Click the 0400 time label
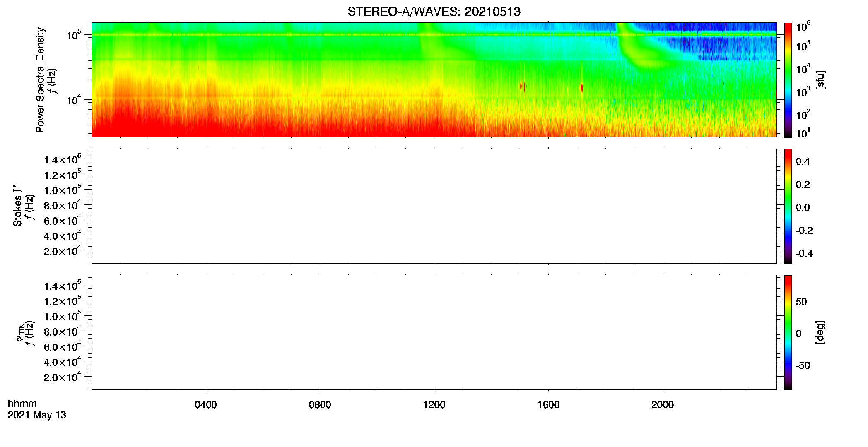The image size is (868, 447). (x=206, y=404)
